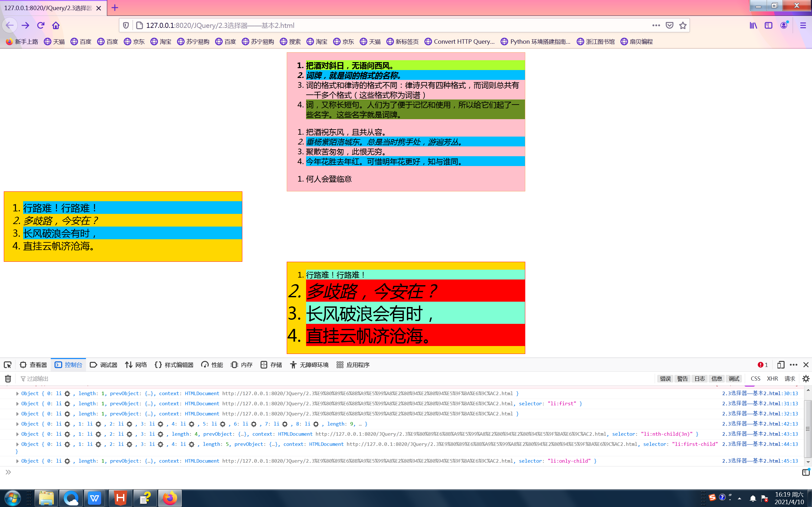The image size is (812, 507).
Task: Open source link 基本2.html:43:13
Action: [x=760, y=434]
